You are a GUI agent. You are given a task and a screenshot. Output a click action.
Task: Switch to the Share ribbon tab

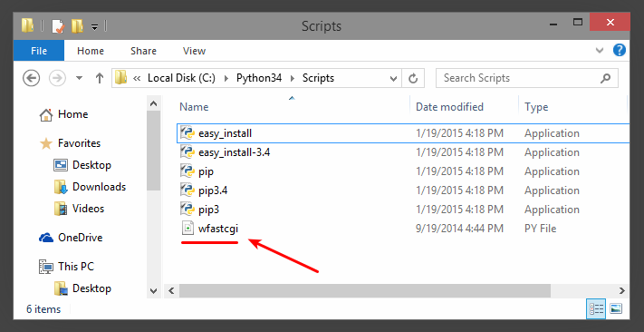143,51
